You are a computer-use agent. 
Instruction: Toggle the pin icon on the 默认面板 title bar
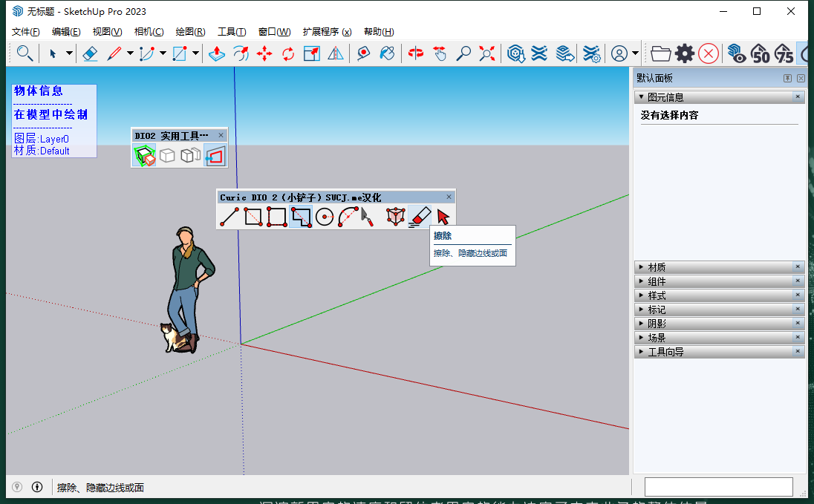[x=787, y=77]
